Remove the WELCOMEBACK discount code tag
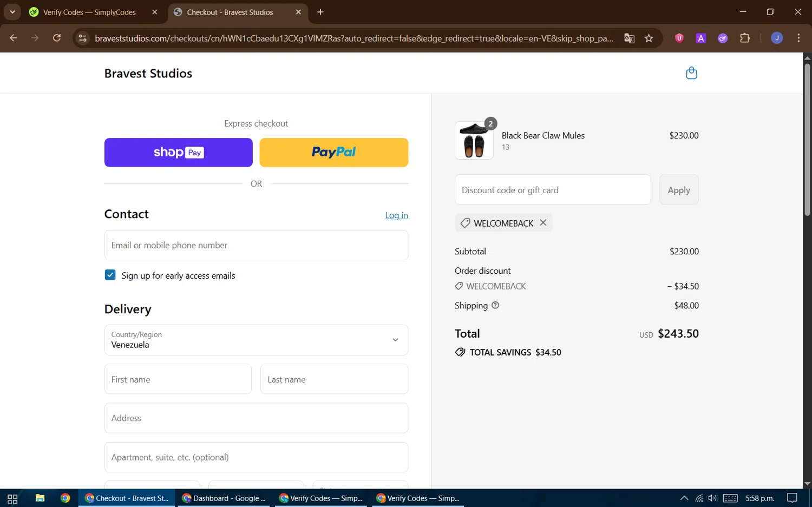Image resolution: width=812 pixels, height=507 pixels. point(543,222)
